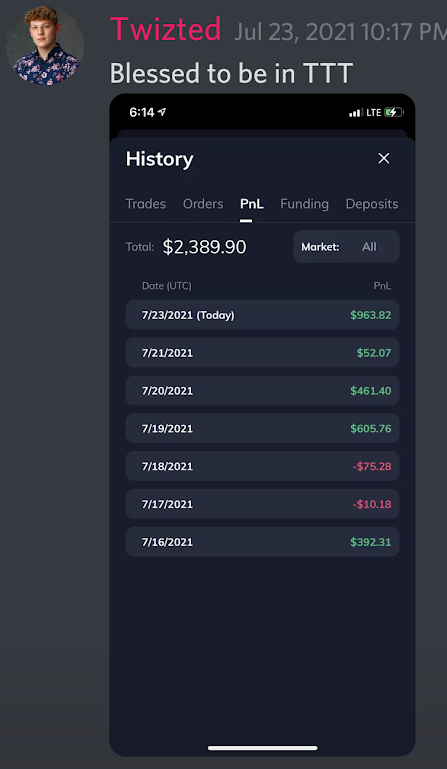The height and width of the screenshot is (769, 447).
Task: Open the 7/21/2021 row showing $52.07
Action: click(x=263, y=353)
